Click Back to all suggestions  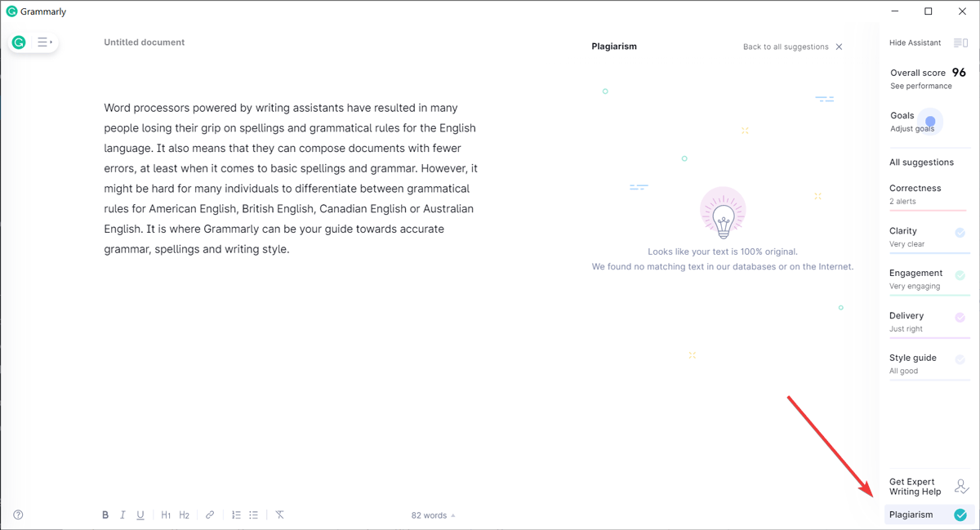pyautogui.click(x=785, y=47)
